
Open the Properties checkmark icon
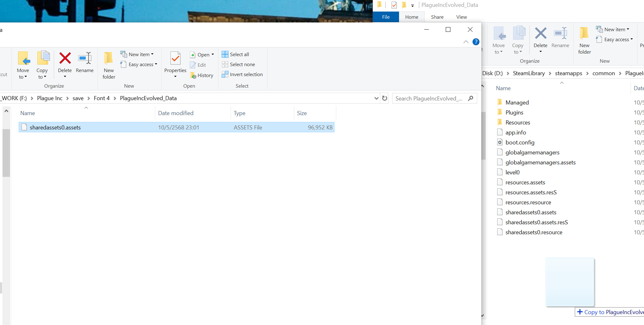[x=175, y=58]
